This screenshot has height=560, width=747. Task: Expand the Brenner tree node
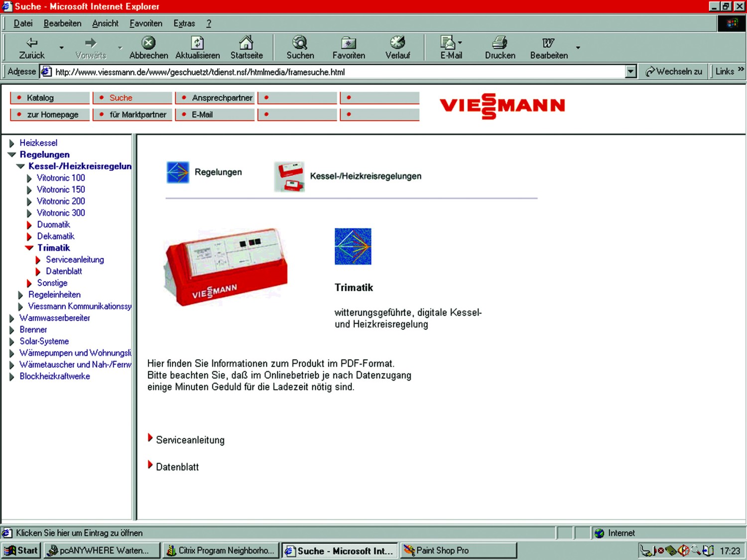click(x=12, y=330)
